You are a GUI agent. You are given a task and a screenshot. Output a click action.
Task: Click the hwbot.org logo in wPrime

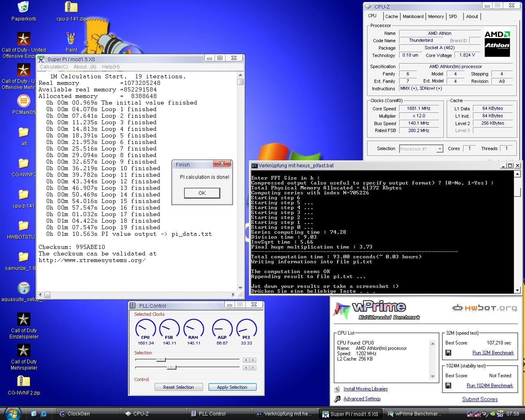tap(484, 308)
